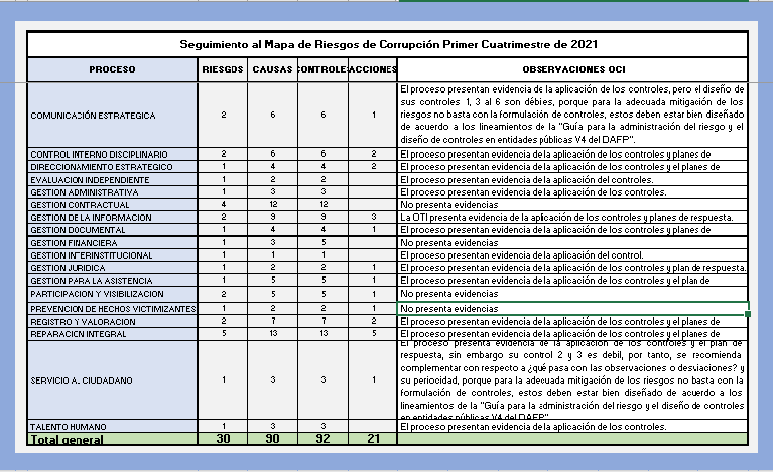Select the GESTION ADMINISTRATIVA cell

coord(112,192)
